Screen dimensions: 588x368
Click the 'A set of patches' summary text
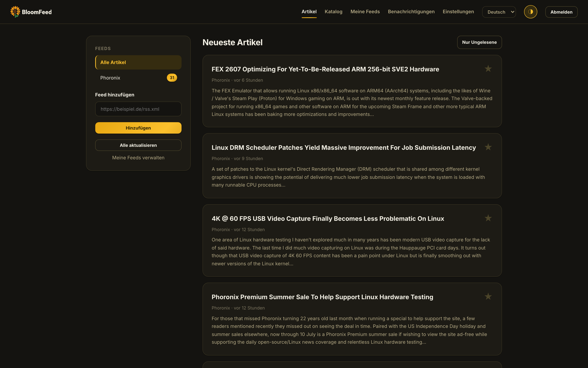pos(348,177)
